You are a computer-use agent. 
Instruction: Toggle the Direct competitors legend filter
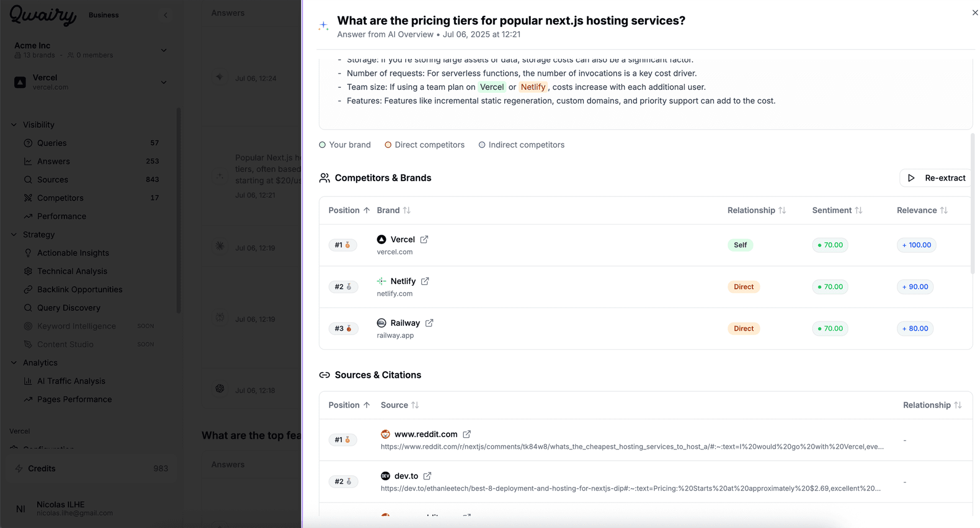pos(425,145)
